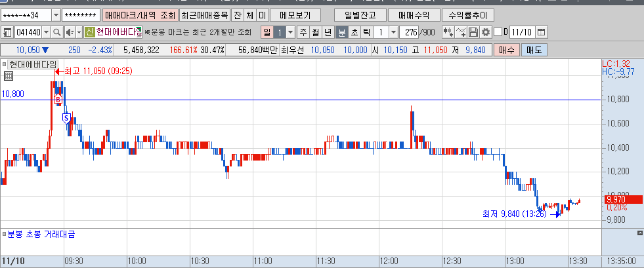Viewport: 644px width, 268px height.
Task: Click the 11/10 date field
Action: coord(522,32)
